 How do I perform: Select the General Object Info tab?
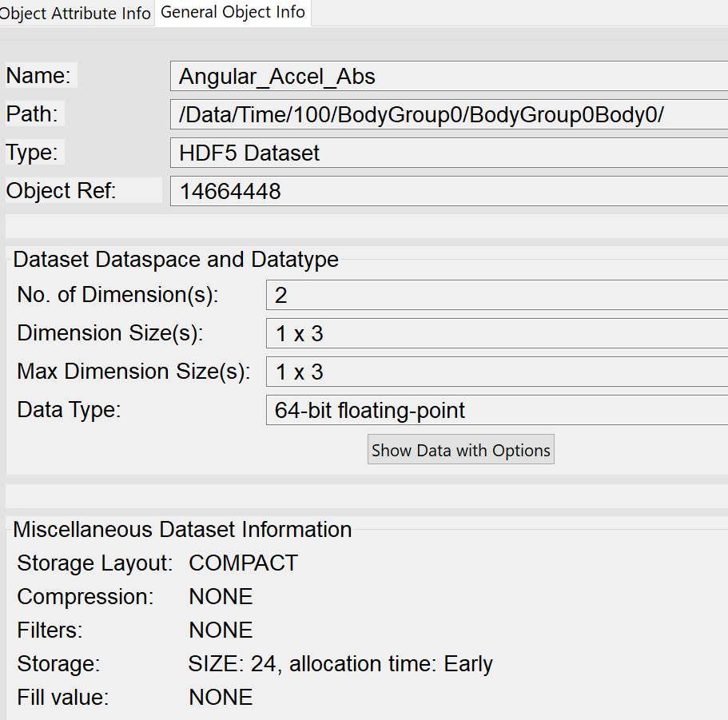[x=233, y=13]
